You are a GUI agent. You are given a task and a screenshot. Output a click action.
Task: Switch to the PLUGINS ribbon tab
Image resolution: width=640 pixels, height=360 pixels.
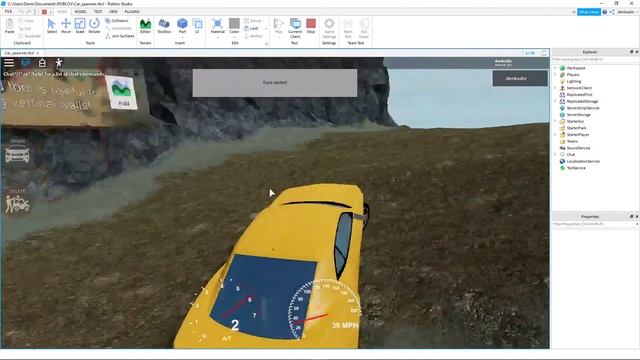[x=132, y=12]
